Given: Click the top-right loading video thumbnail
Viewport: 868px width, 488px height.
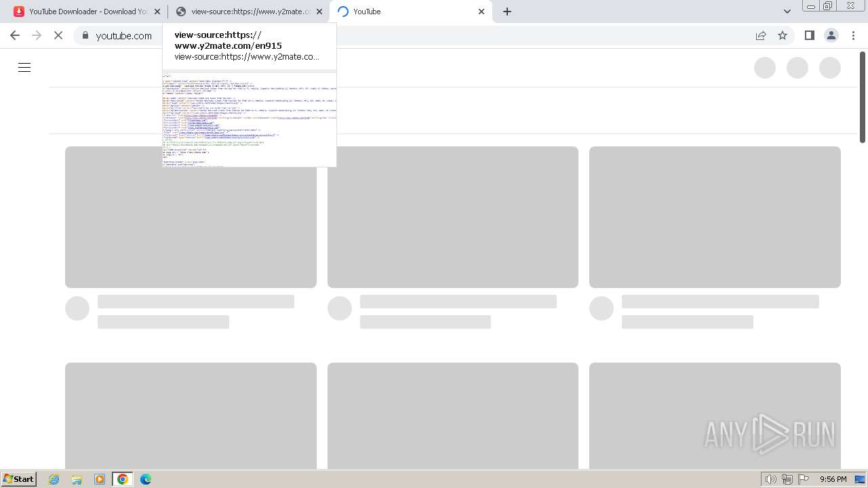Looking at the screenshot, I should pos(715,217).
